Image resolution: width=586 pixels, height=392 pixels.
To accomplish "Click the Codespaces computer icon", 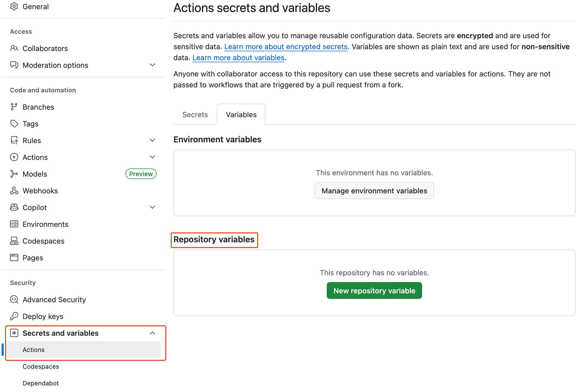I will click(14, 241).
